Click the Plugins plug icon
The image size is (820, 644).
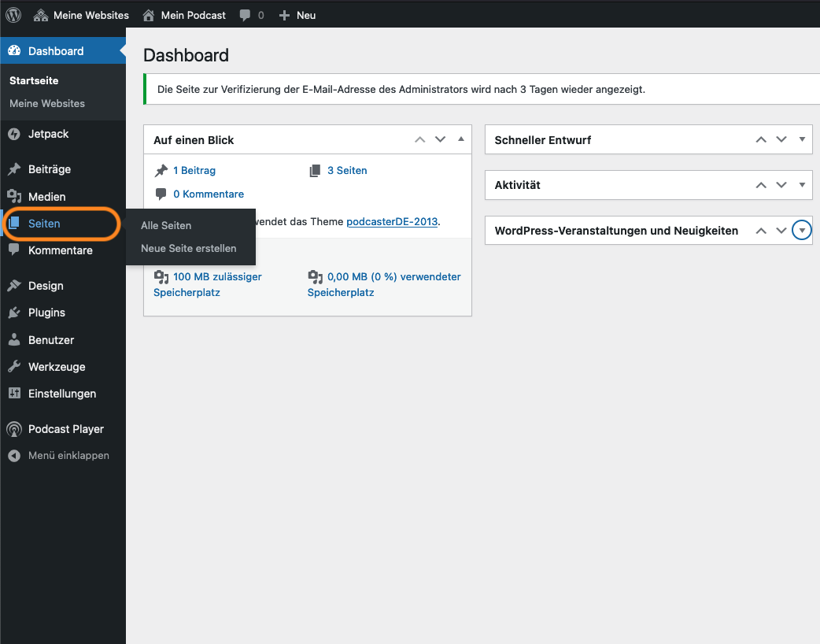14,313
